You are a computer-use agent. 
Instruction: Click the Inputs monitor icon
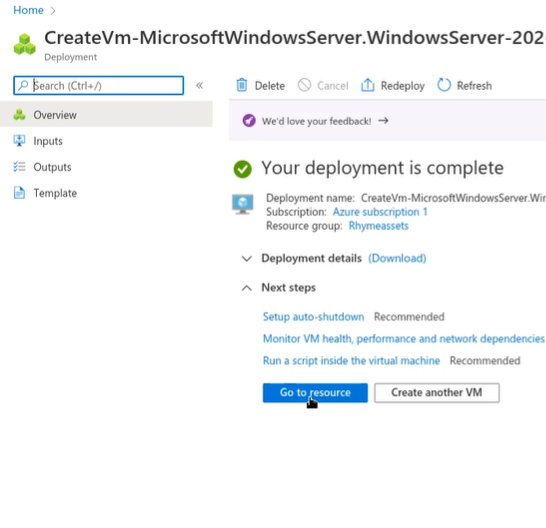19,141
